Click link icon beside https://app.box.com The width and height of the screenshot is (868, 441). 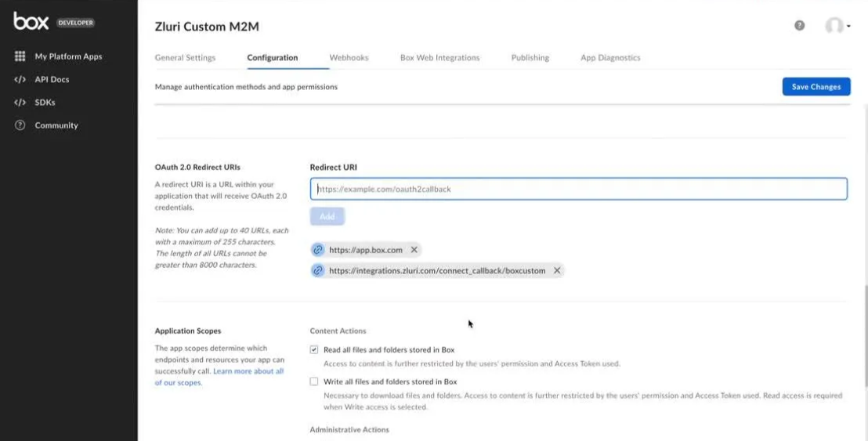[x=318, y=250]
